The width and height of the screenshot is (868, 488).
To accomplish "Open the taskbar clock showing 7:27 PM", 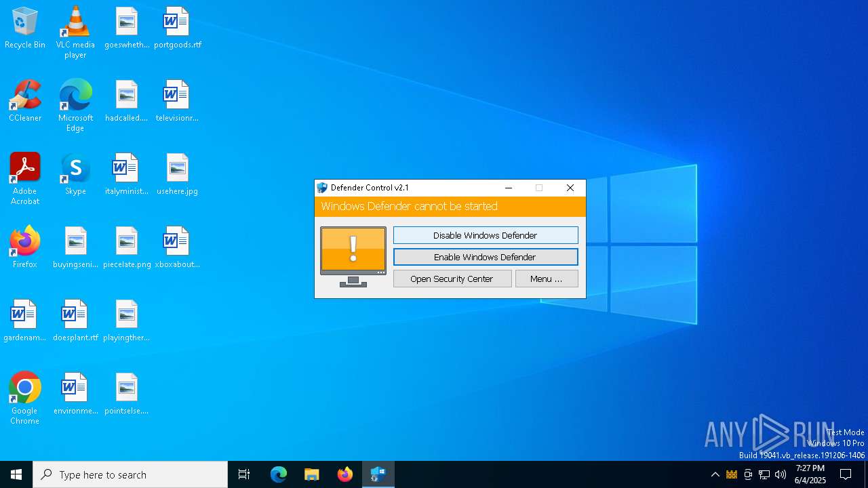I will [810, 474].
